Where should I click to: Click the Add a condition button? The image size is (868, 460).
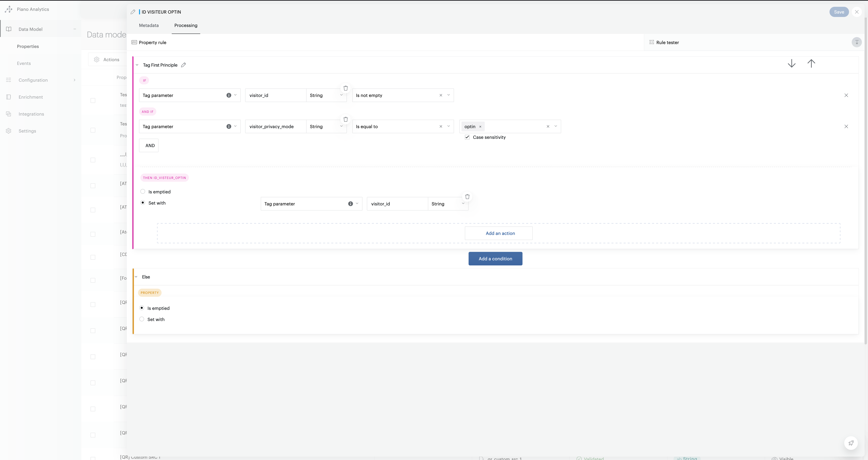tap(495, 258)
